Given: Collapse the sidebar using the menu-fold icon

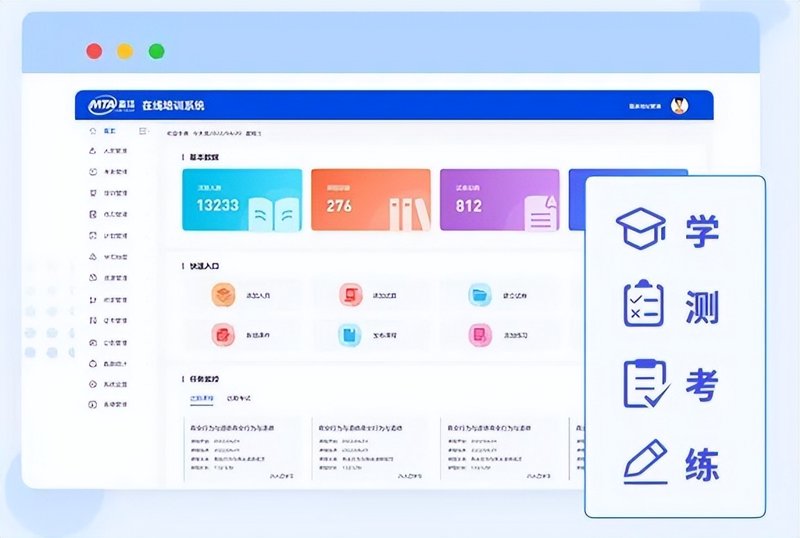Looking at the screenshot, I should click(143, 131).
